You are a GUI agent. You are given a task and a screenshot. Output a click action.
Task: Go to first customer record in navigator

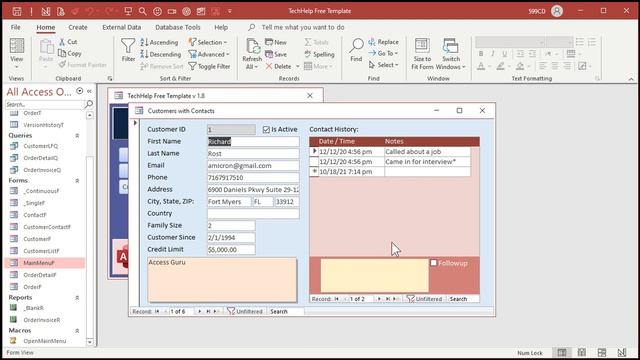point(157,311)
